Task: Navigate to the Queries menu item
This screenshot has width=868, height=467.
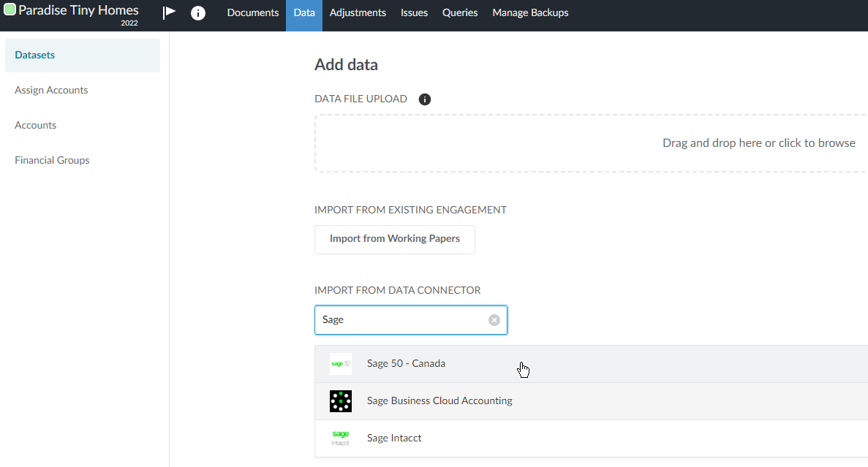Action: click(459, 12)
